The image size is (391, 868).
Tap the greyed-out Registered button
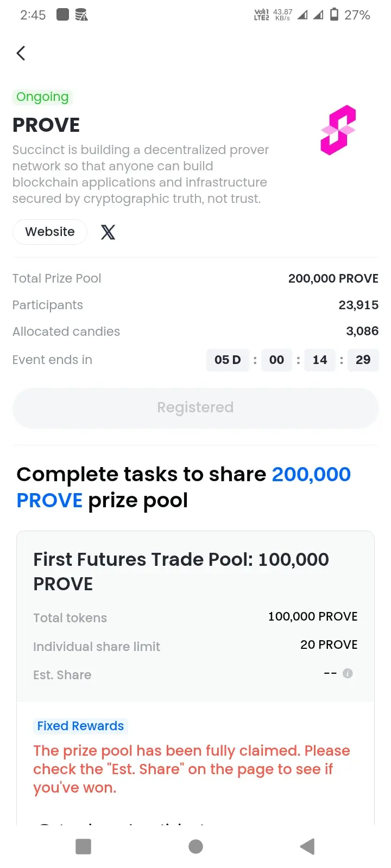point(195,407)
